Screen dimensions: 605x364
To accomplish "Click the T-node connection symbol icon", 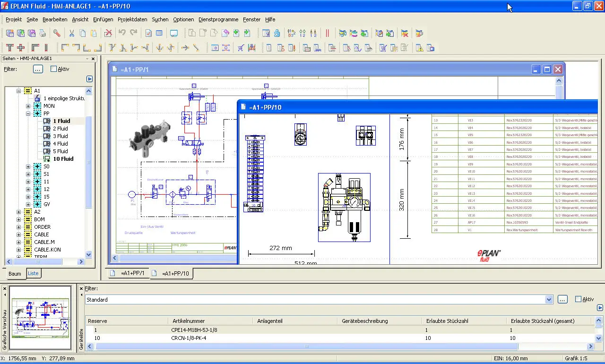I will click(9, 48).
